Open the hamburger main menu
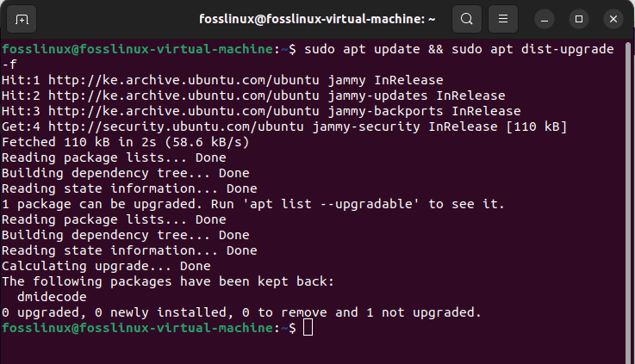Image resolution: width=635 pixels, height=364 pixels. click(503, 19)
